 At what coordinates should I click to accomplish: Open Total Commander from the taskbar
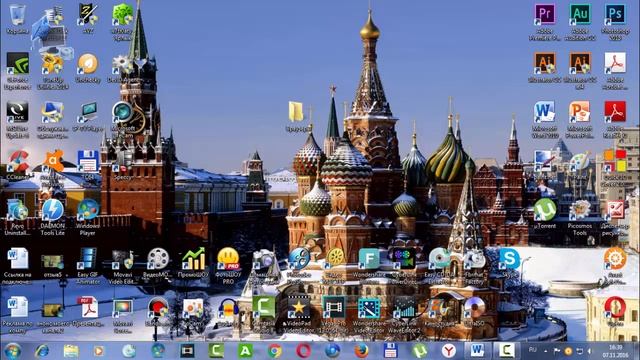click(391, 351)
